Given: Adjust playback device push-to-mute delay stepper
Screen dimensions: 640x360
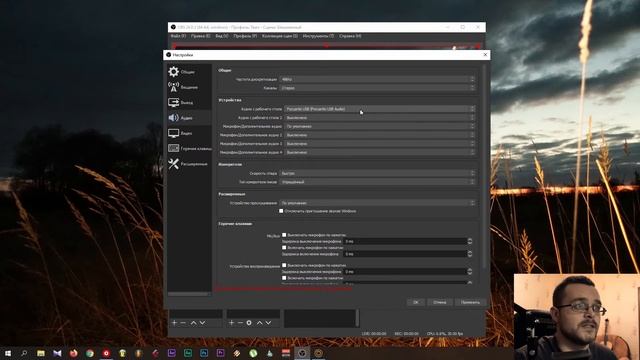Looking at the screenshot, I should tap(470, 271).
